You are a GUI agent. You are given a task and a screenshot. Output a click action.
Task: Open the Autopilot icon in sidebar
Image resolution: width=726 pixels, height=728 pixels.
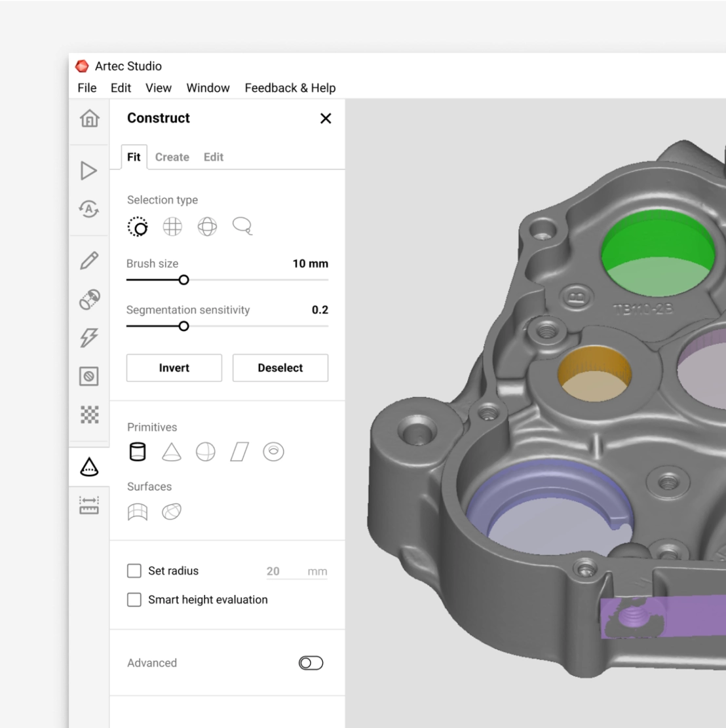(x=89, y=209)
